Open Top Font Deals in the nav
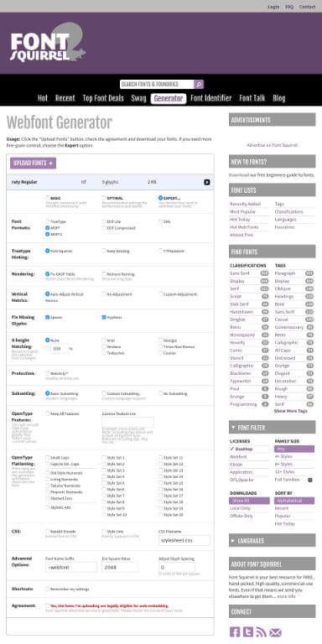This screenshot has width=322, height=644. [103, 98]
